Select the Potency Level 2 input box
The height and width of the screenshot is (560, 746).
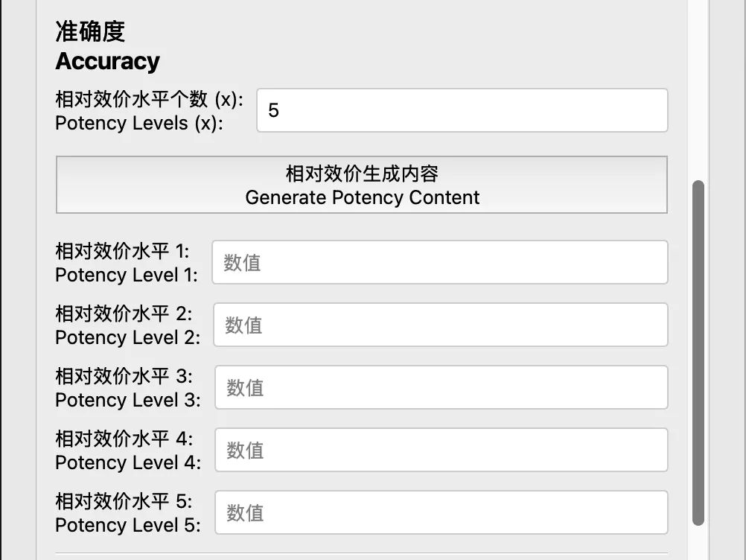439,325
